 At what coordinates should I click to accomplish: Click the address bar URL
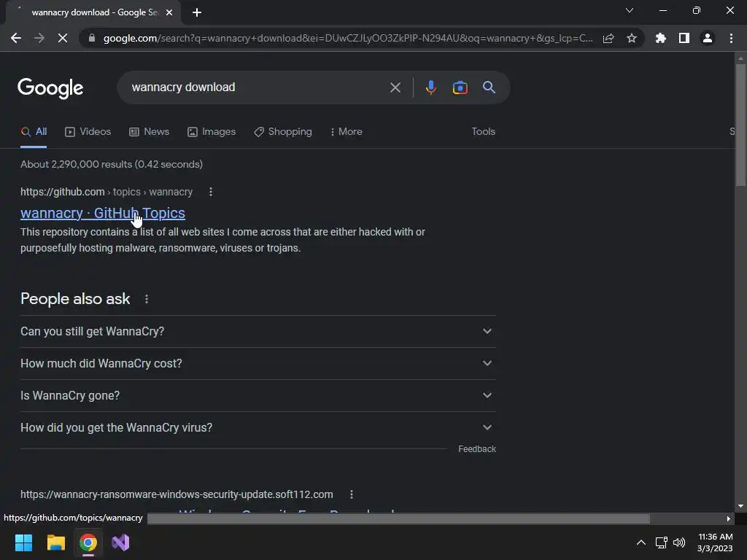[x=348, y=38]
